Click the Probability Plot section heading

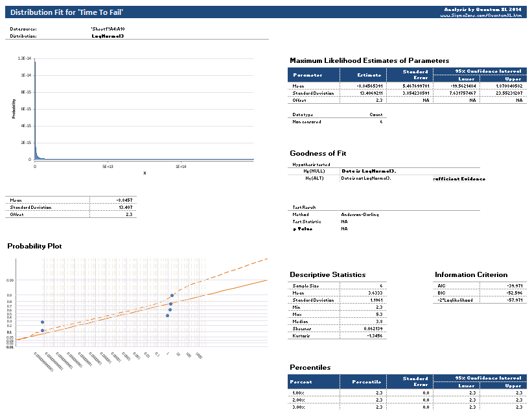pos(35,246)
